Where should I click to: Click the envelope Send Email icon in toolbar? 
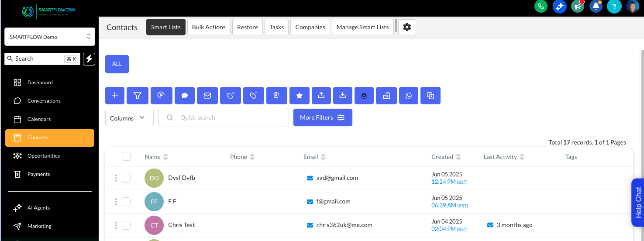pyautogui.click(x=207, y=96)
